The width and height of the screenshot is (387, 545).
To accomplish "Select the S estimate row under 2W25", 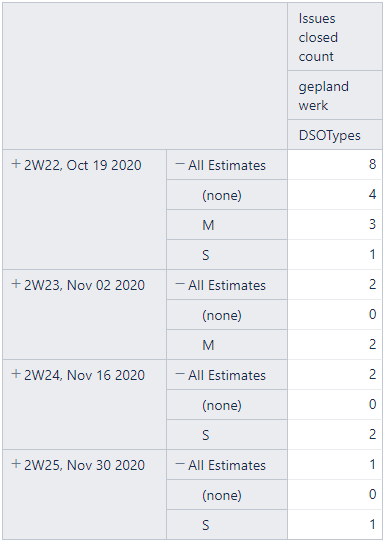I will click(227, 524).
